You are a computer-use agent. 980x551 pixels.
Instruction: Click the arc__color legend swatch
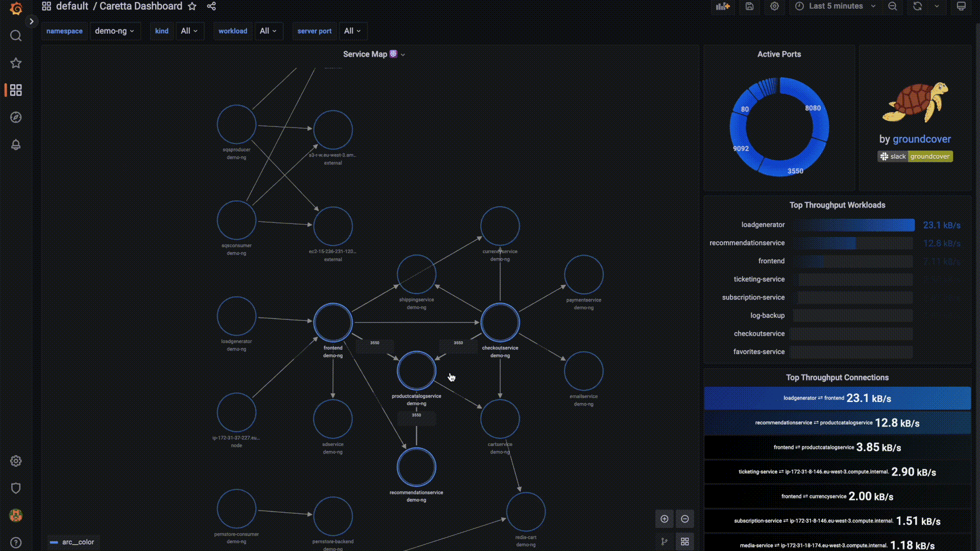coord(54,542)
